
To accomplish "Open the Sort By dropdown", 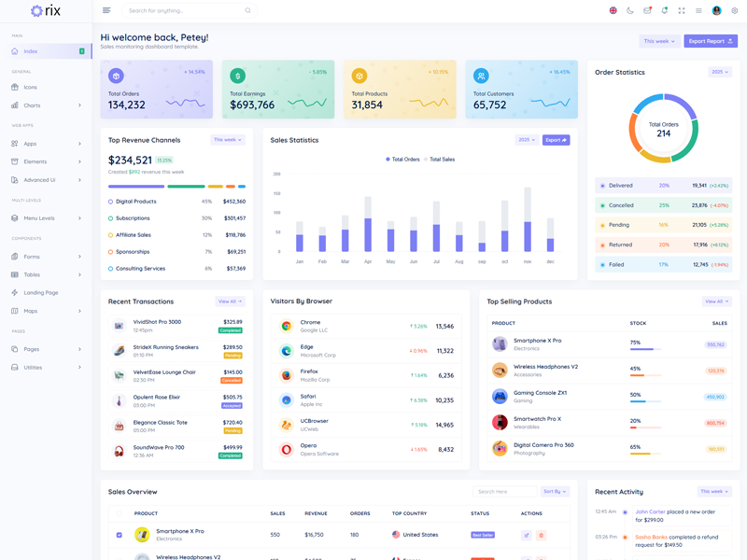I will coord(555,492).
